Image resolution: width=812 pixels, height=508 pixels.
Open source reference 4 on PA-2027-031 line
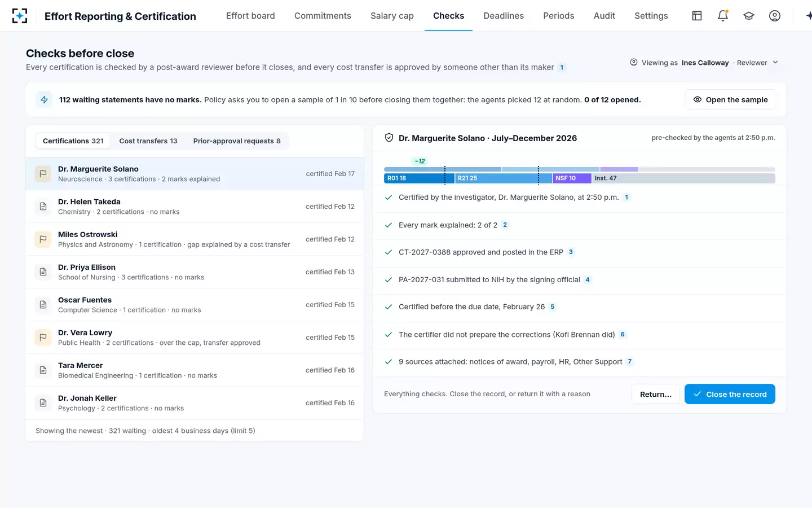(x=588, y=279)
